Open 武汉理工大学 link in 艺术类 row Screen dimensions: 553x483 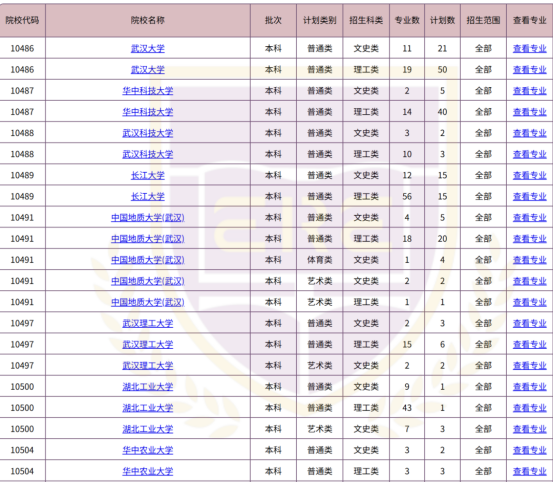tap(148, 366)
